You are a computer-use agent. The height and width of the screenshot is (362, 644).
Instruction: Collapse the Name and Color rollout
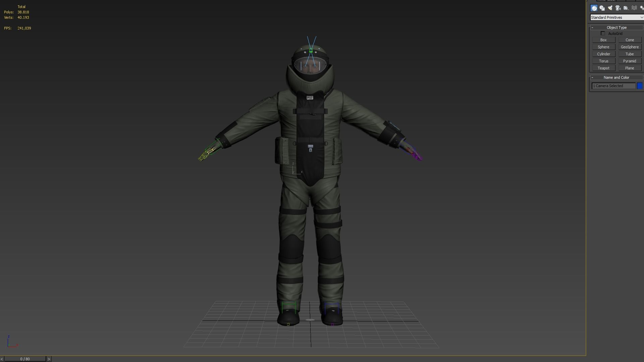tap(616, 77)
